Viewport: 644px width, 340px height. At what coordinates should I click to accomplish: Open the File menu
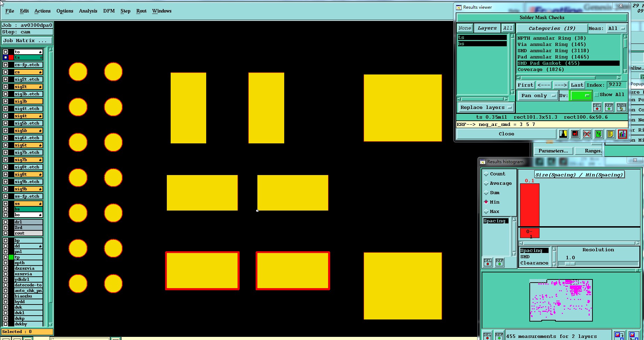[10, 11]
